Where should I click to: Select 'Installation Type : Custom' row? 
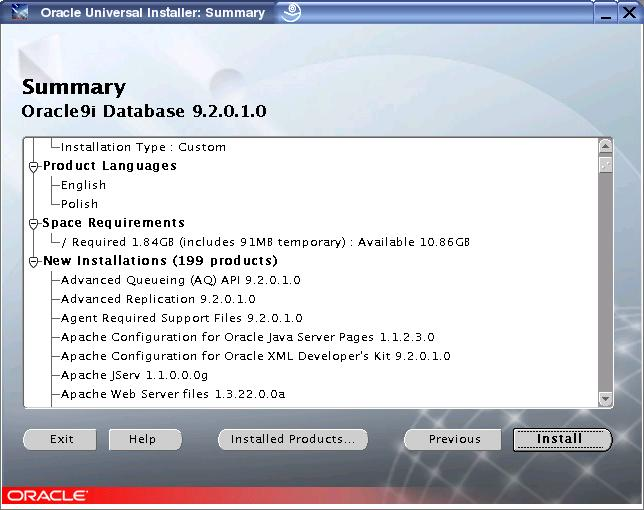tap(143, 147)
